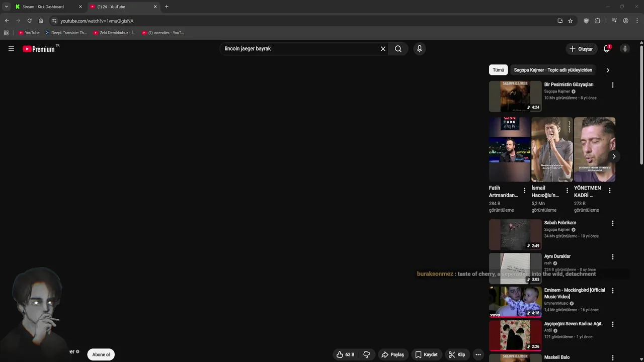Bookmark this page with the star
Image resolution: width=644 pixels, height=362 pixels.
pos(570,21)
